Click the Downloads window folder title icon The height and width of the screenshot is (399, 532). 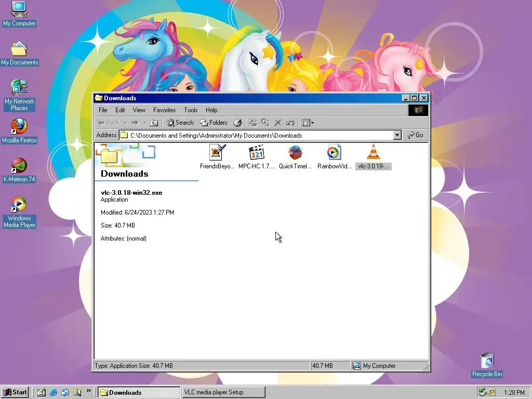click(98, 98)
